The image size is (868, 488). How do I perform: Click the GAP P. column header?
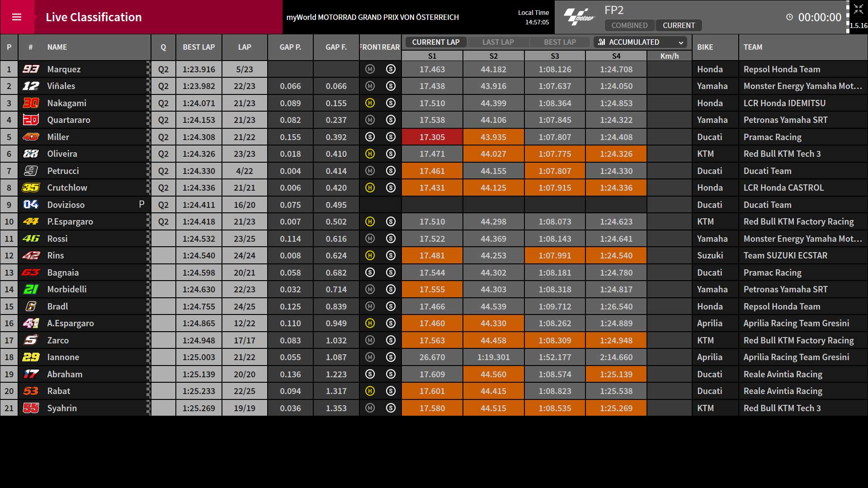click(290, 47)
